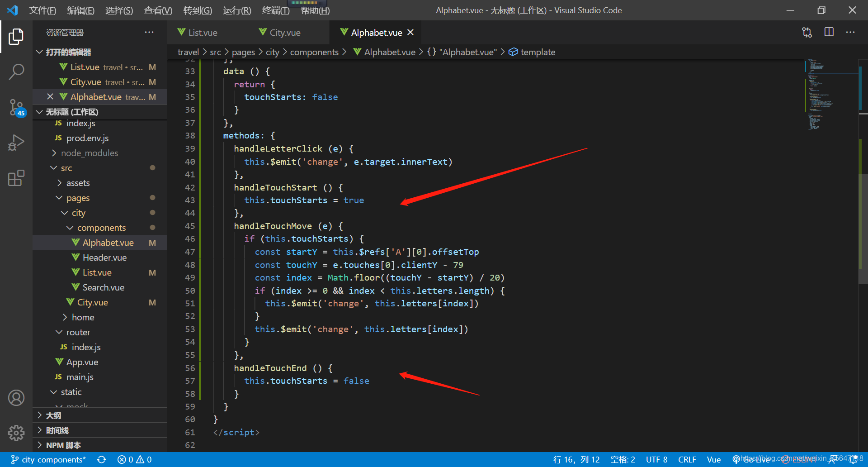Click the Synchronize Changes status icon
Image resolution: width=868 pixels, height=467 pixels.
102,460
